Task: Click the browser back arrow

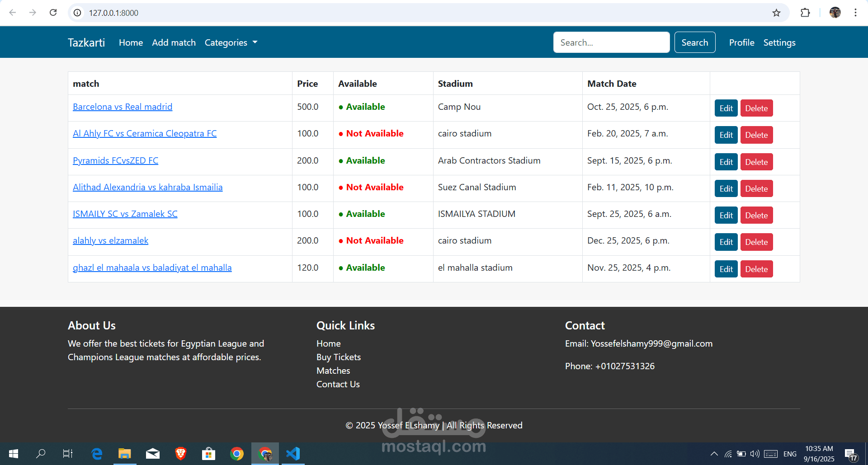Action: 13,13
